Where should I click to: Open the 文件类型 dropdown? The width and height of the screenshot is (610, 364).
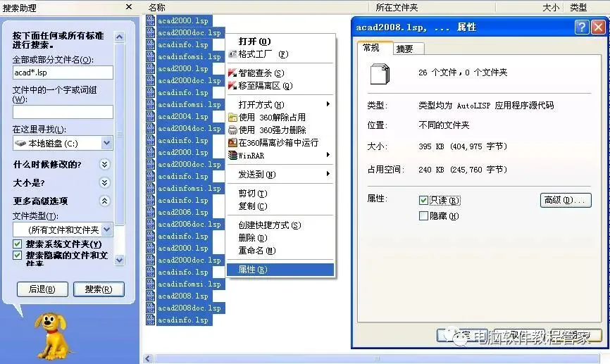pos(106,230)
